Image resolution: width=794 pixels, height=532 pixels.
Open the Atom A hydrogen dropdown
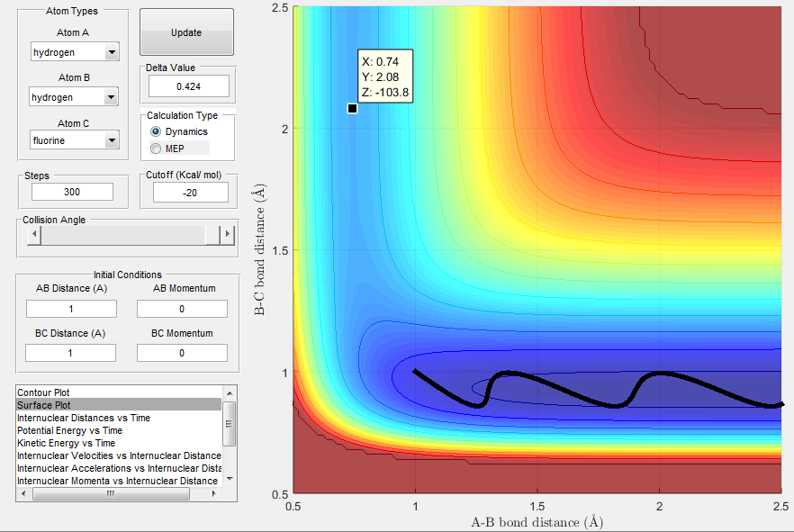(x=75, y=51)
